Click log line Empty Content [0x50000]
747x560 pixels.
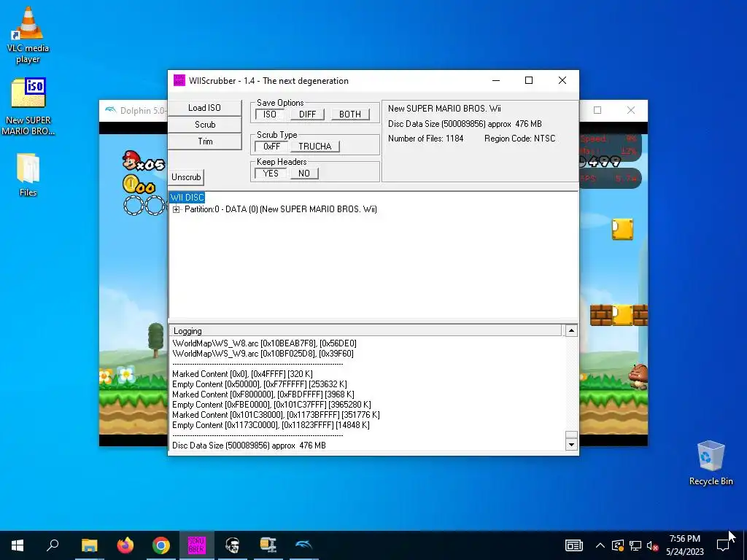point(260,384)
